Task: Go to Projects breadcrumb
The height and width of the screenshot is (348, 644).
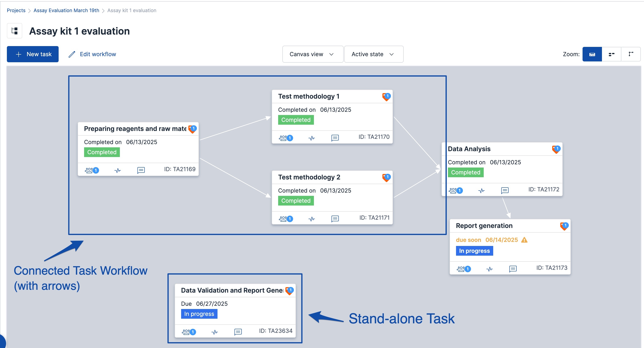Action: [x=16, y=11]
